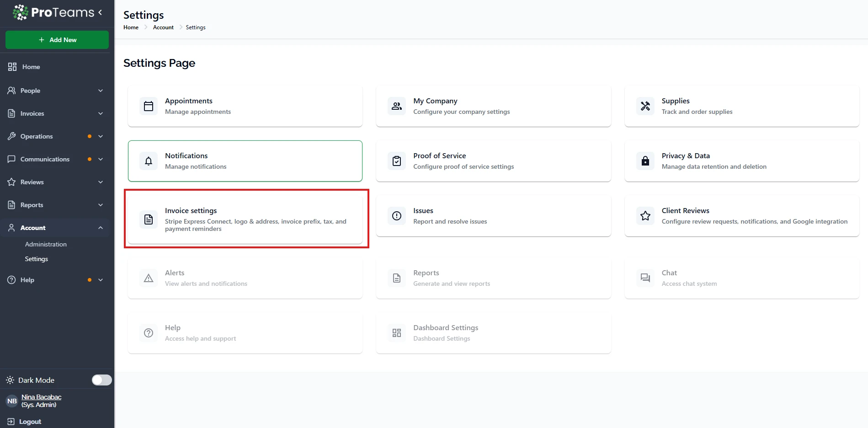The image size is (868, 428).
Task: Click the Issues exclamation circle icon
Action: (x=397, y=216)
